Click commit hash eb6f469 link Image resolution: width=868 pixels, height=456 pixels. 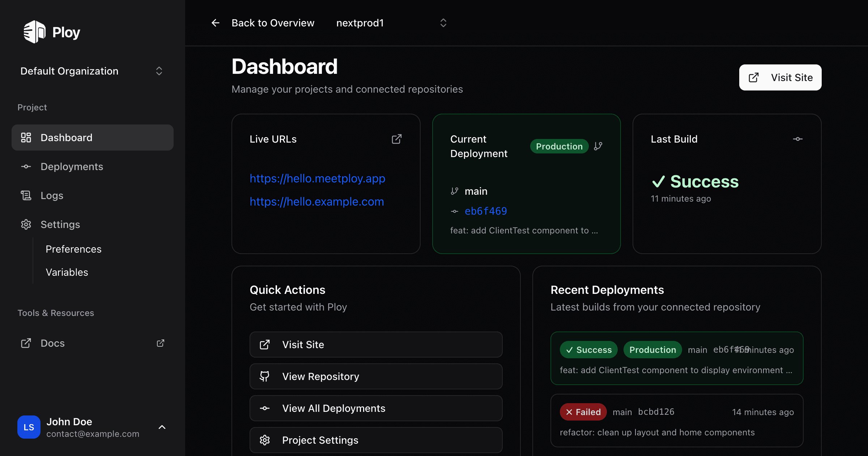pos(486,211)
